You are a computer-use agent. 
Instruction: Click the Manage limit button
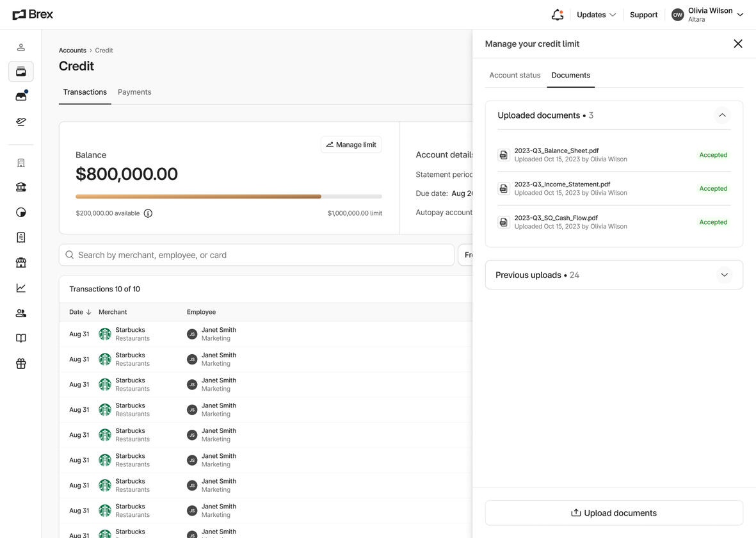tap(351, 145)
